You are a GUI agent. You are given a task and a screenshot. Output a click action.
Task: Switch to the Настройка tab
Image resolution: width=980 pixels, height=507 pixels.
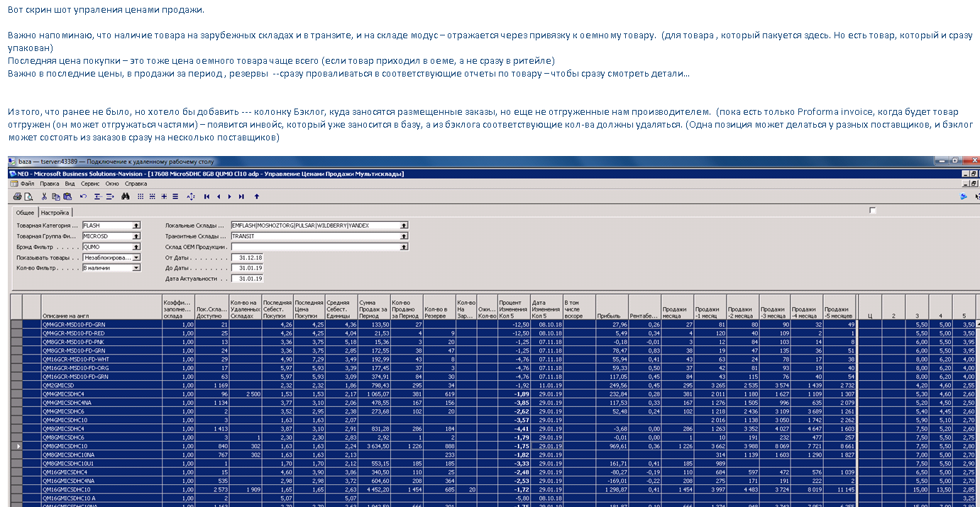click(55, 213)
